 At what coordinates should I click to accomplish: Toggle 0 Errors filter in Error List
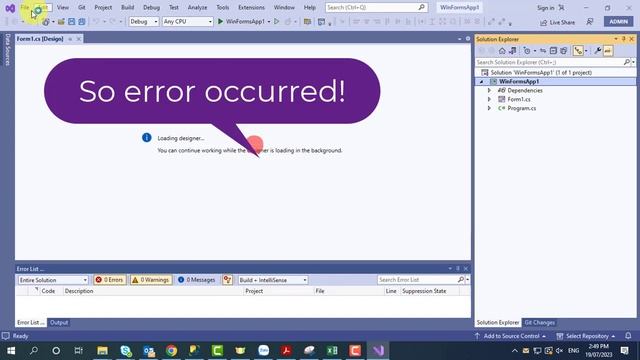pyautogui.click(x=109, y=280)
